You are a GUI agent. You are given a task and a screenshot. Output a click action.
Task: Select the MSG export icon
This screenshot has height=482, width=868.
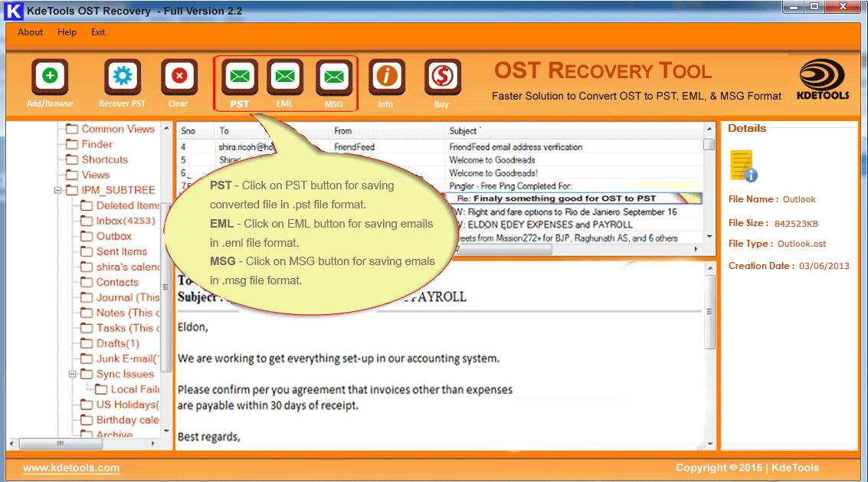tap(333, 77)
